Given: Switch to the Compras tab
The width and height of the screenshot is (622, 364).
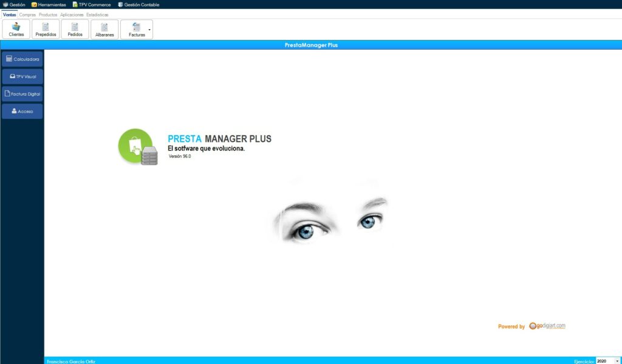Looking at the screenshot, I should pos(27,15).
